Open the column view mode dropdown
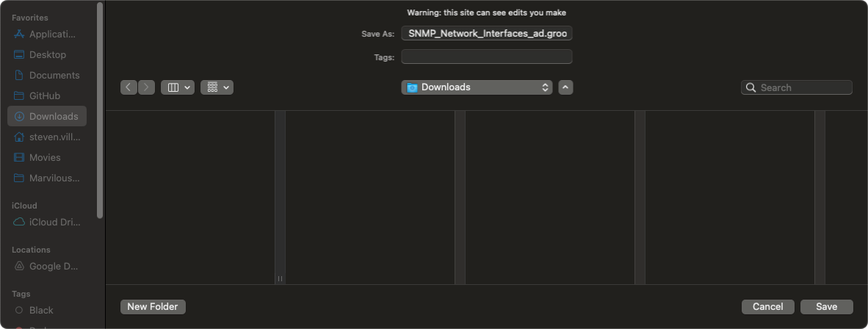The height and width of the screenshot is (329, 868). tap(178, 87)
